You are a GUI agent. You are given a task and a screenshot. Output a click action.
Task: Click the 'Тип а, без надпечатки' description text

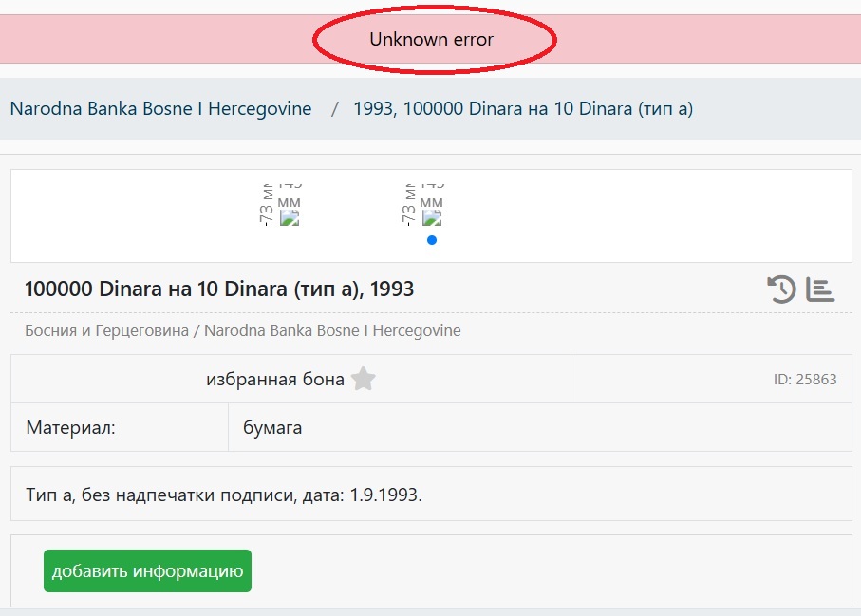tap(224, 495)
